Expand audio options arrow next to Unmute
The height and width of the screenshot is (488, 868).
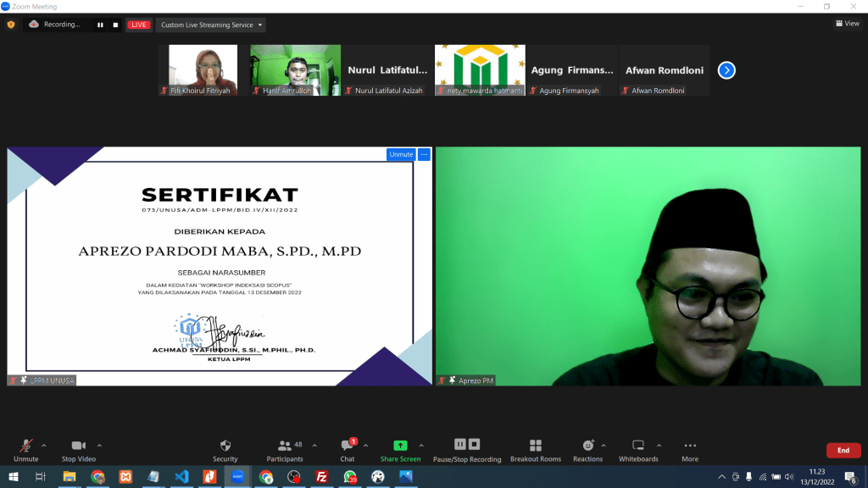coord(44,445)
